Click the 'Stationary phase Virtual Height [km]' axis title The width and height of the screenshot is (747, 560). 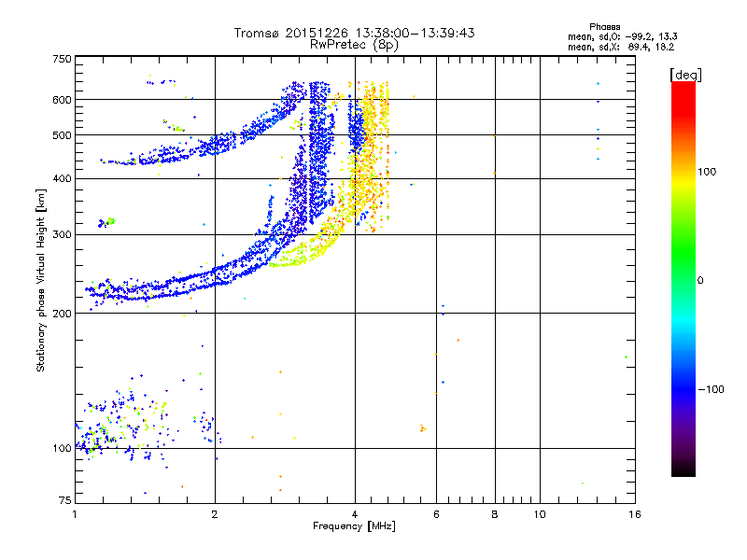(x=40, y=281)
